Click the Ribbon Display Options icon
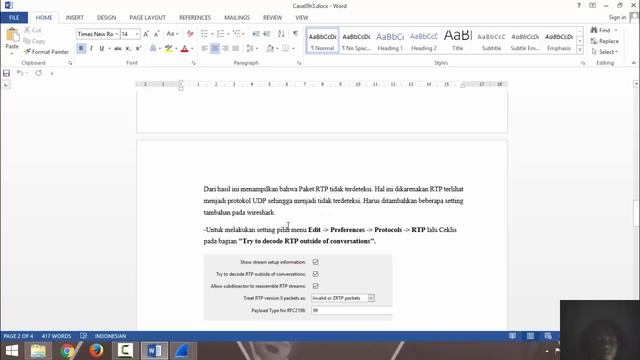The width and height of the screenshot is (640, 360). 592,6
